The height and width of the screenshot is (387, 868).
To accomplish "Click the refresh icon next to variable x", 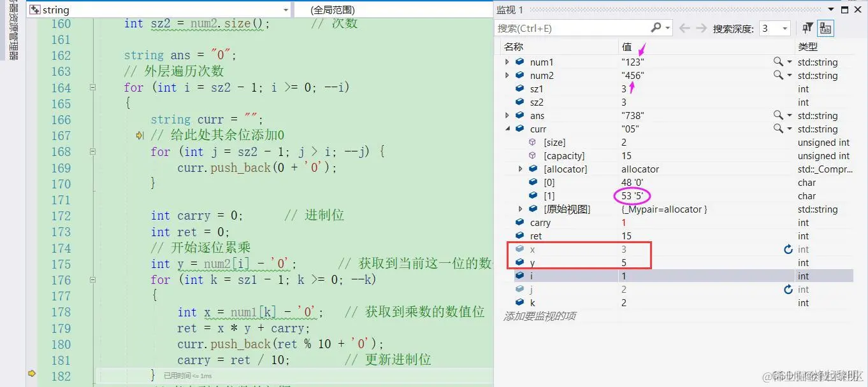I will [x=789, y=249].
